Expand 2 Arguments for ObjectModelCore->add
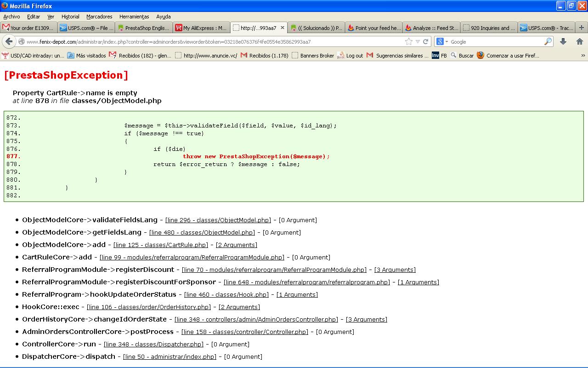 [237, 245]
